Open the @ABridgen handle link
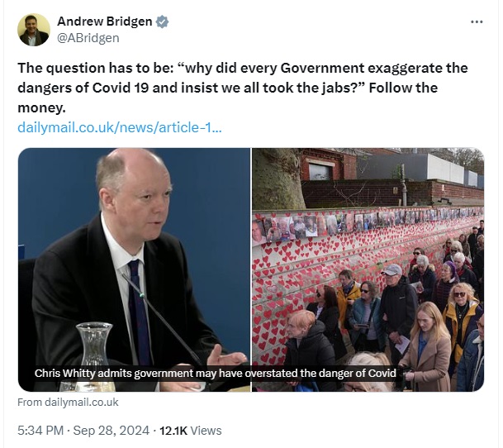Screen dimensions: 503x448 [x=88, y=38]
